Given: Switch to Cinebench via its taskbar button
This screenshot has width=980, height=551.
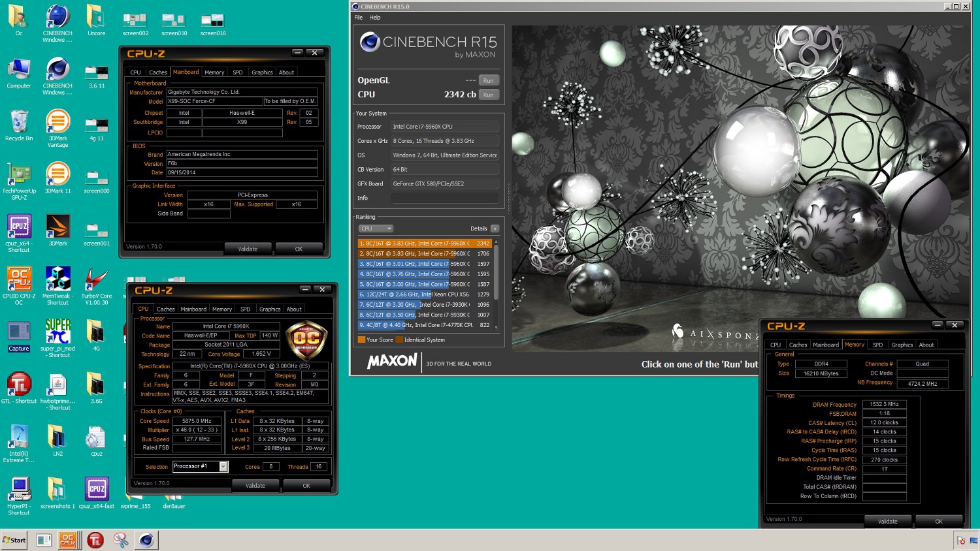Looking at the screenshot, I should [x=146, y=540].
